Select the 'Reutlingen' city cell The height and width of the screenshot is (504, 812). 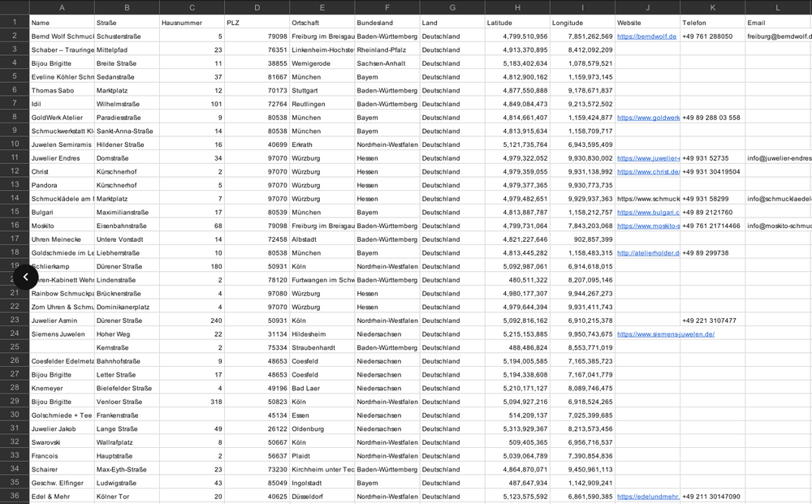(322, 104)
